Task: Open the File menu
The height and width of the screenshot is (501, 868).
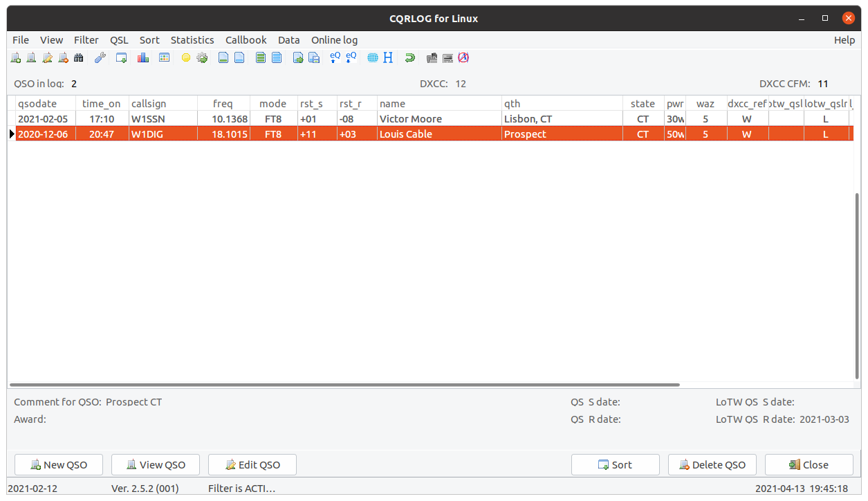Action: tap(21, 40)
